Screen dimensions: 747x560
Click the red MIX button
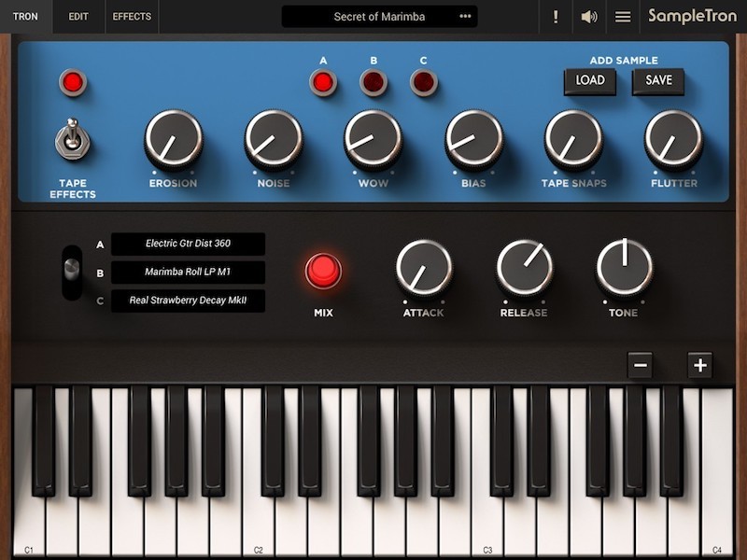click(x=323, y=272)
